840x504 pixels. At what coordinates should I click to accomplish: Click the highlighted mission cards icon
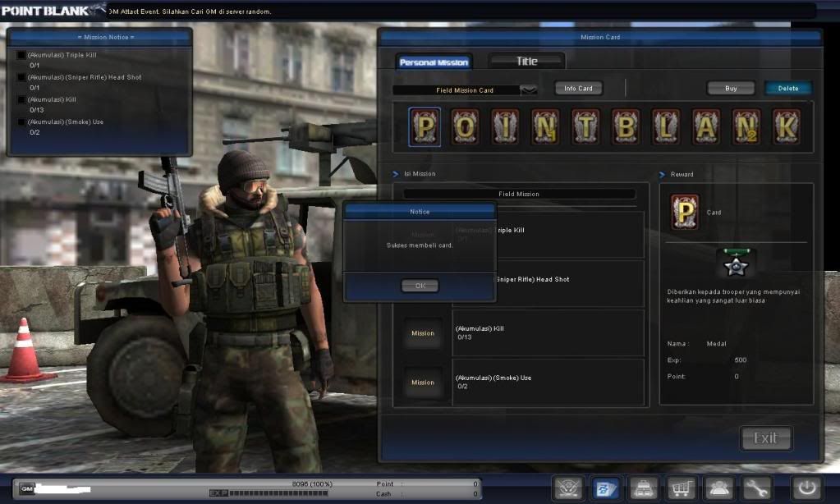pyautogui.click(x=605, y=488)
